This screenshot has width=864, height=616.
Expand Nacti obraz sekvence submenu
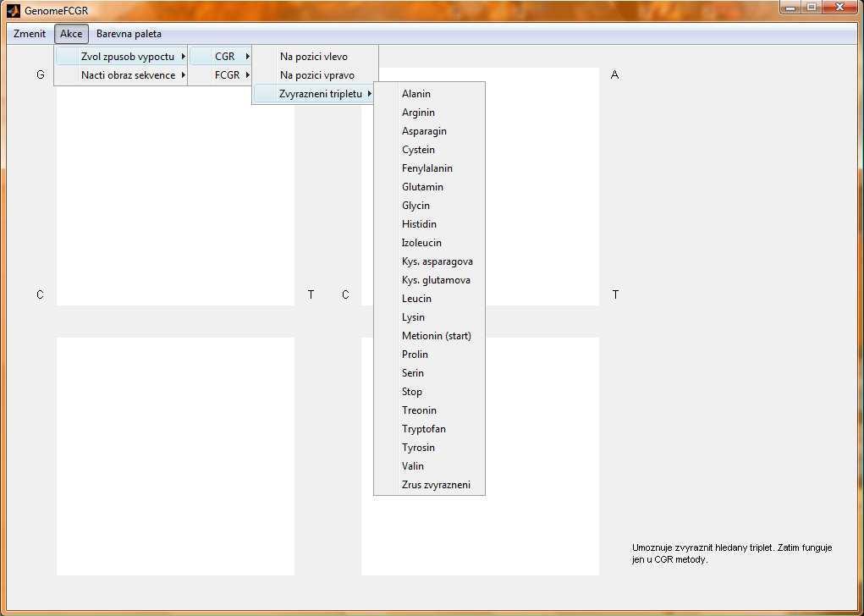coord(121,75)
